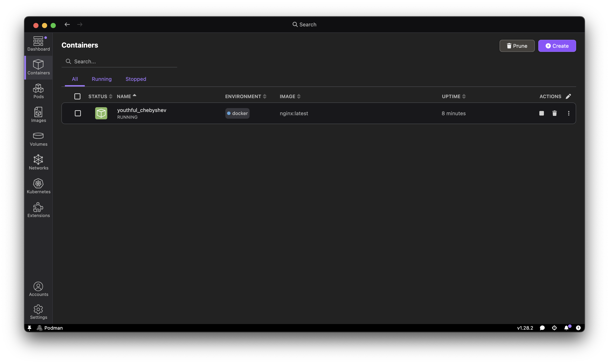Open the Accounts sidebar item
609x364 pixels.
pos(38,289)
